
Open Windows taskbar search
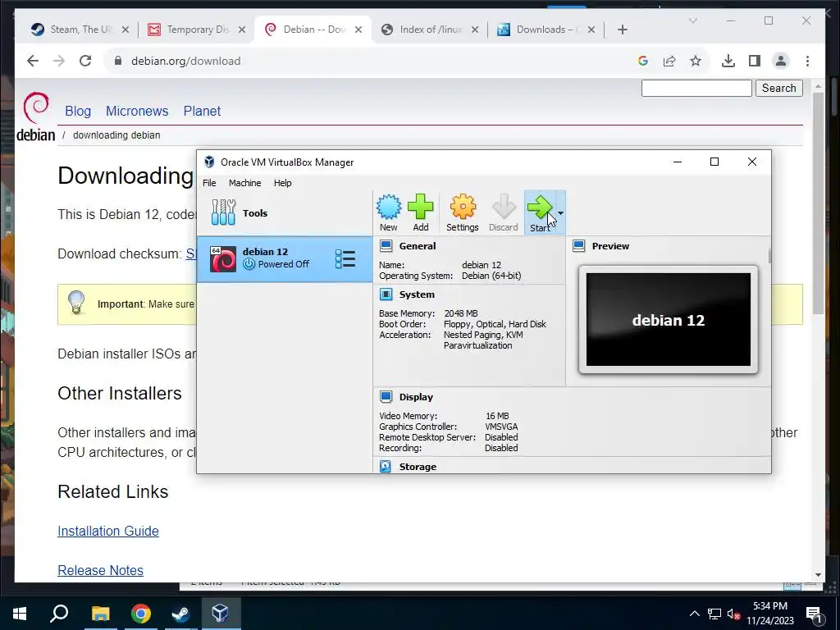click(x=59, y=614)
